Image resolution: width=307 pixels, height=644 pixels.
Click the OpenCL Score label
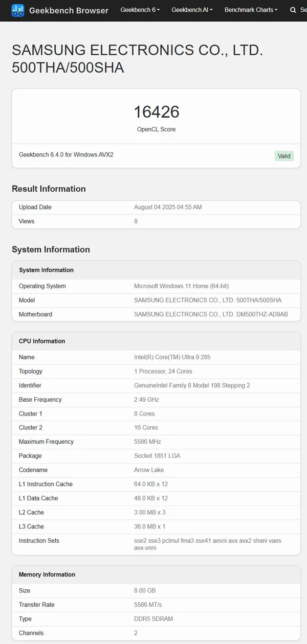(156, 129)
